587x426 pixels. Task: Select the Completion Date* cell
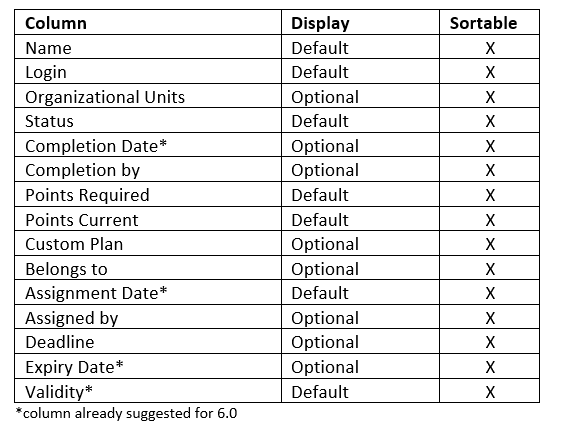pyautogui.click(x=148, y=145)
